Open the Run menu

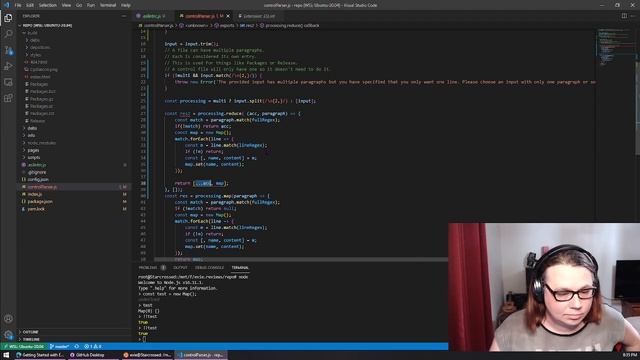point(91,5)
